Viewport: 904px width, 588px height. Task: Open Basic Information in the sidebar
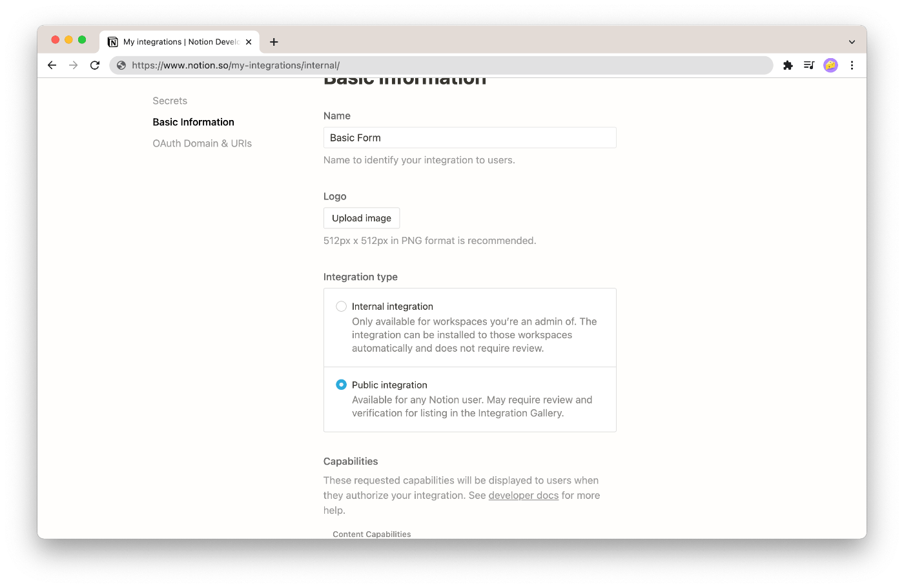click(193, 122)
